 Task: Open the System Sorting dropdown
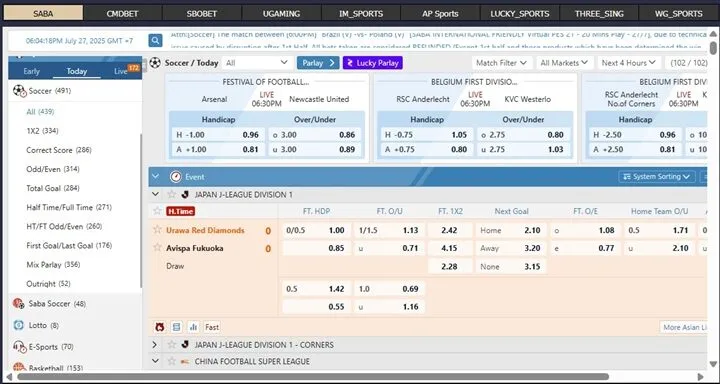[x=657, y=177]
